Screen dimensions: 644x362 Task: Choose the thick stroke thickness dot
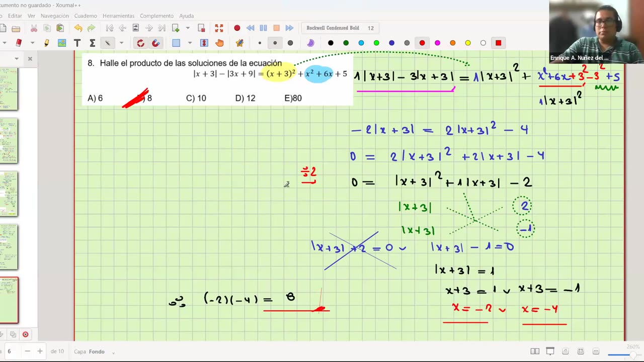click(290, 43)
